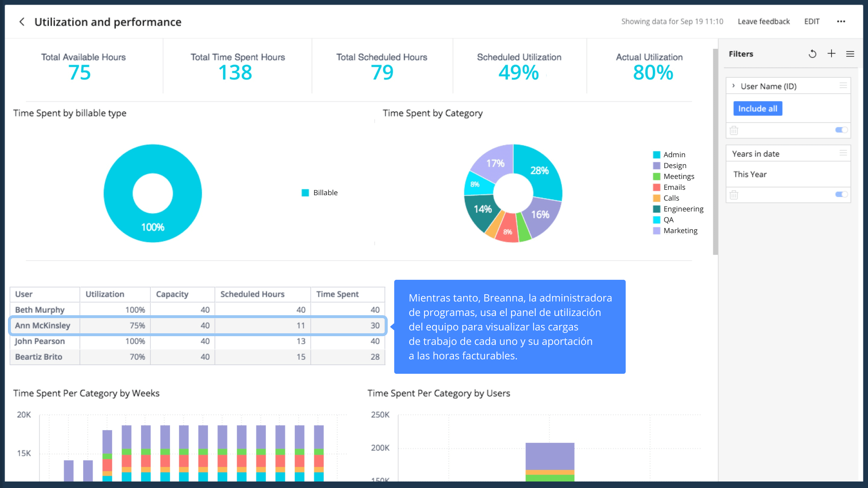Image resolution: width=868 pixels, height=488 pixels.
Task: Click the QA legend color swatch
Action: click(656, 220)
